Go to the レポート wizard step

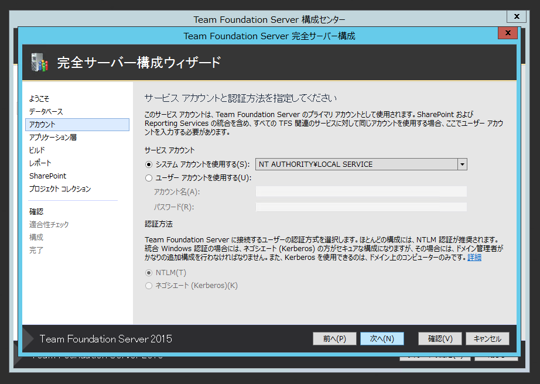point(40,163)
